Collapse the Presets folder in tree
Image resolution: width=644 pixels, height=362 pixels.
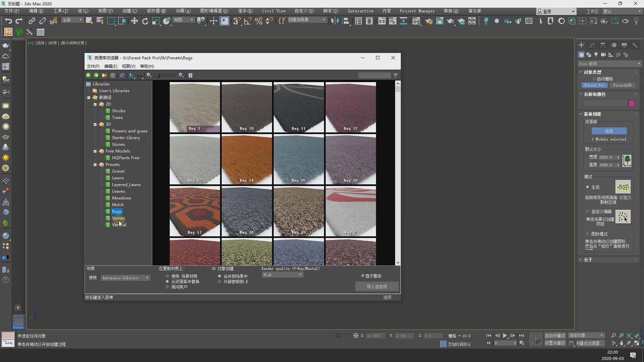[x=95, y=165]
